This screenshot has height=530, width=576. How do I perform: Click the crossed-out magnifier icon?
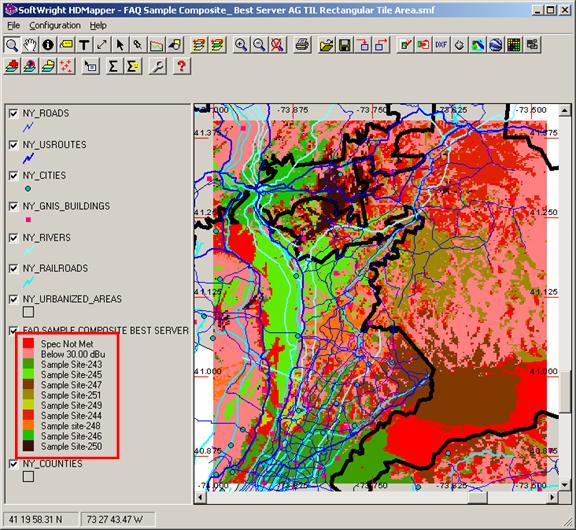click(277, 45)
